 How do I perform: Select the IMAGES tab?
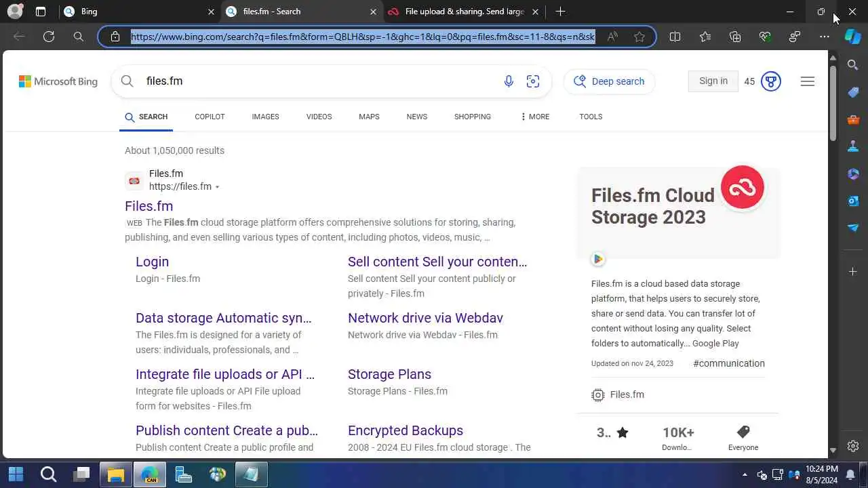[x=265, y=117]
